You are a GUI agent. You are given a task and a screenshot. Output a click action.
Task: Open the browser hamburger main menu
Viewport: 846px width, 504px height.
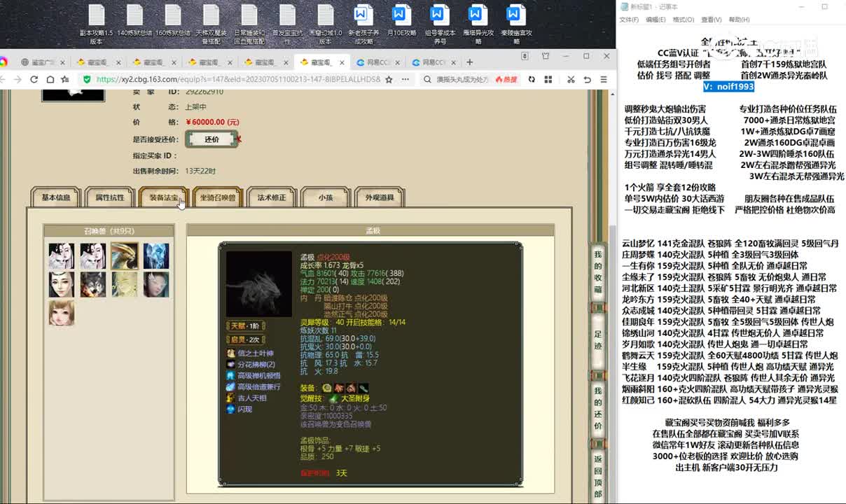click(604, 79)
